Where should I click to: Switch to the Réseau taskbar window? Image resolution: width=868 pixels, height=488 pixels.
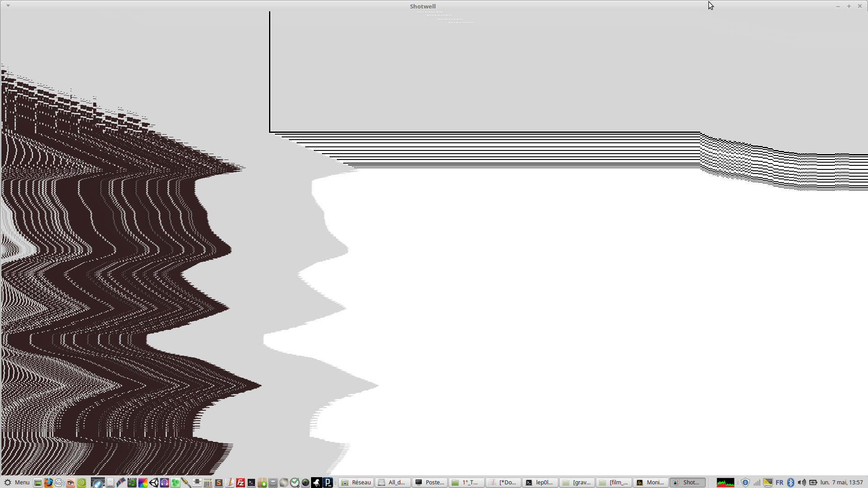(356, 483)
